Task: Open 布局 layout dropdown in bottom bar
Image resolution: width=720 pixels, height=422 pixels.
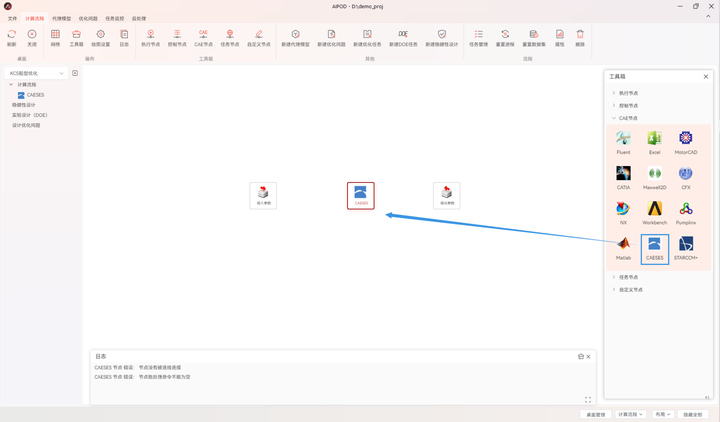Action: click(663, 414)
